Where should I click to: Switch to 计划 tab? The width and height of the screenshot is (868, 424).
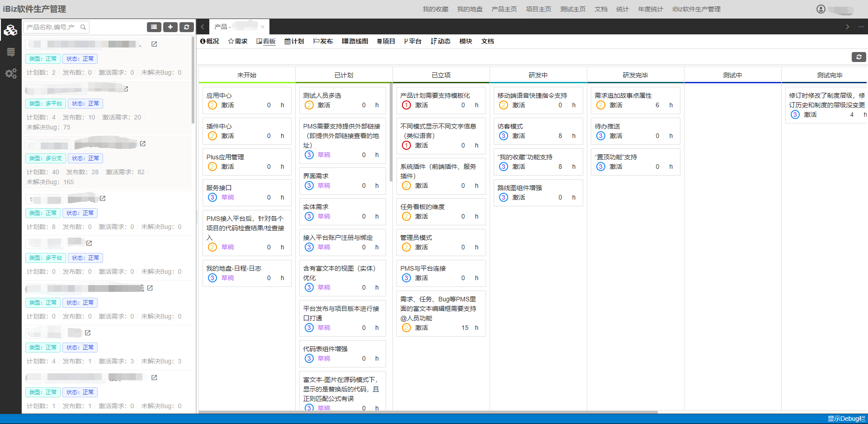[294, 41]
